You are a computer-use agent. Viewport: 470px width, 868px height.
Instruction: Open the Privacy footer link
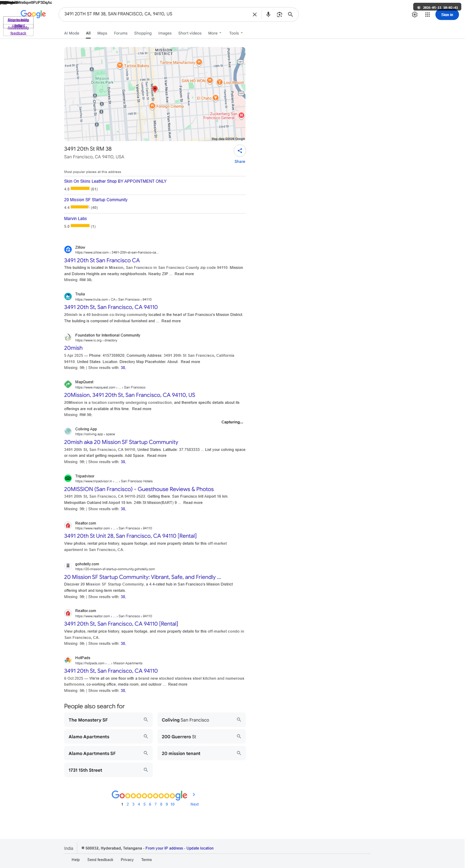127,860
